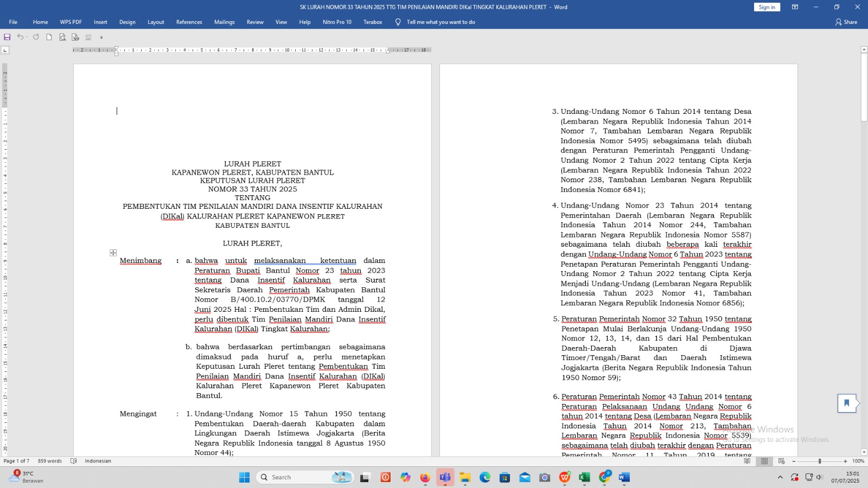Open Microsoft Edge on taskbar
868x488 pixels.
(485, 477)
